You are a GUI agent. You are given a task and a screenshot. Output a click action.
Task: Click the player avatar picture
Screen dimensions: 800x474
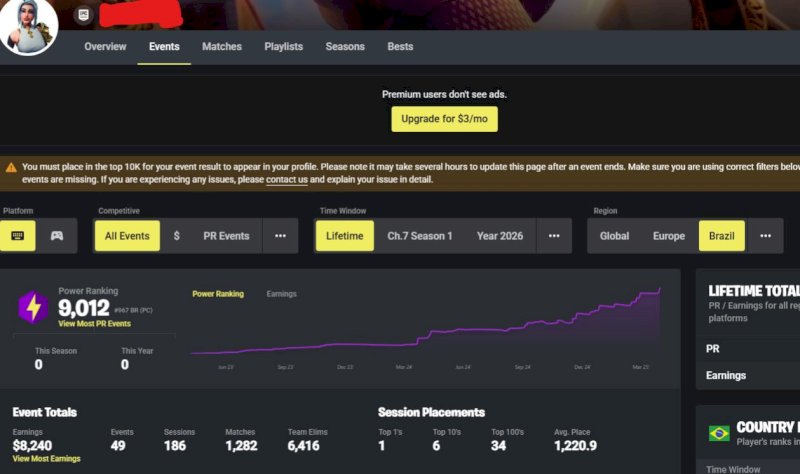29,26
